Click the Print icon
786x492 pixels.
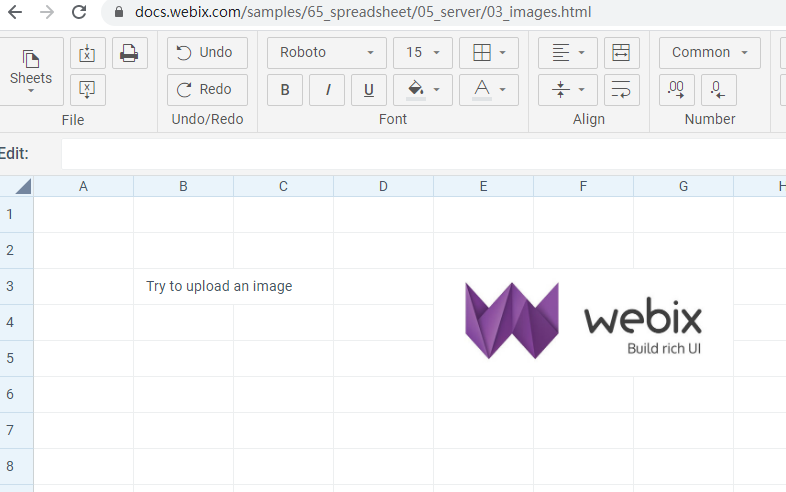click(130, 53)
